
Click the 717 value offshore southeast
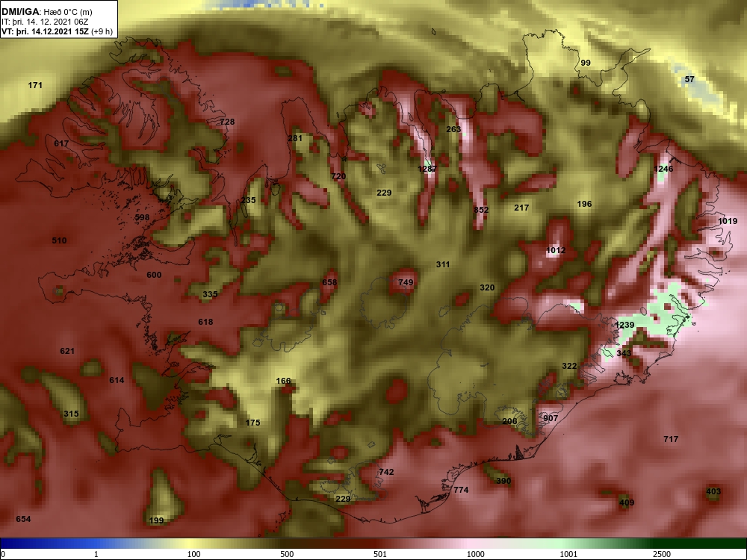coord(671,439)
